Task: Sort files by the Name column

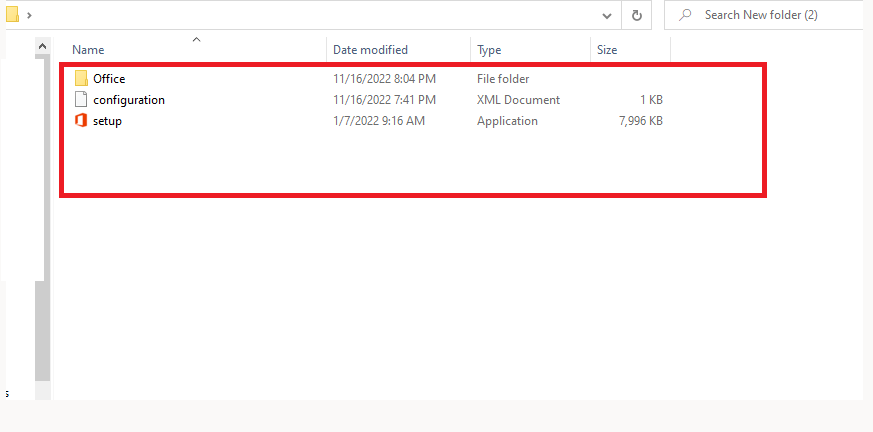Action: (x=88, y=50)
